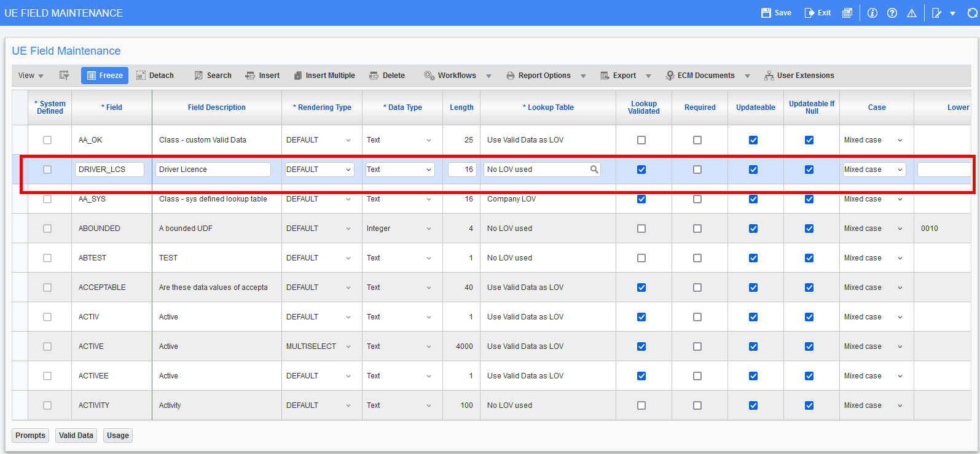Click the magnifier in No LOV used field

[x=594, y=169]
